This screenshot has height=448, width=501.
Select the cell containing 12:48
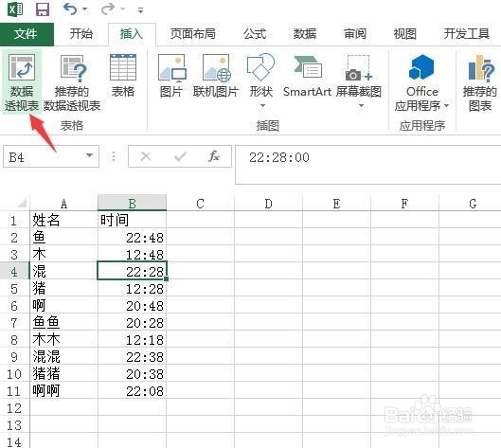coord(132,254)
